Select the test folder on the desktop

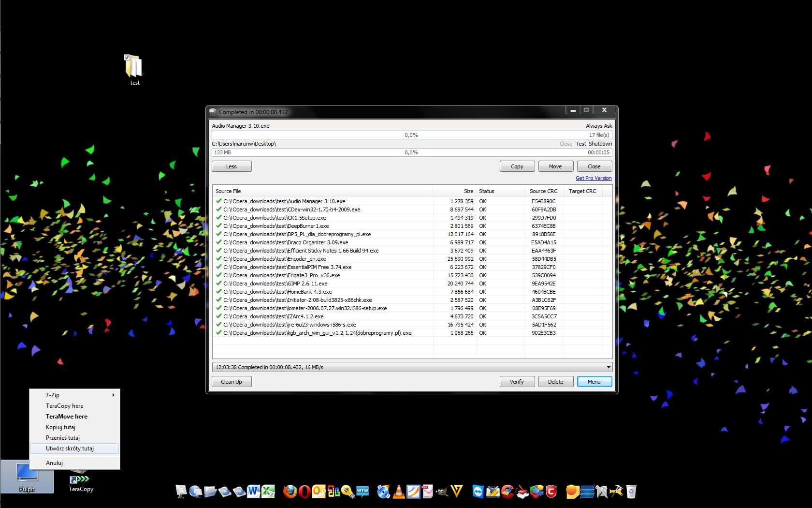coord(134,70)
